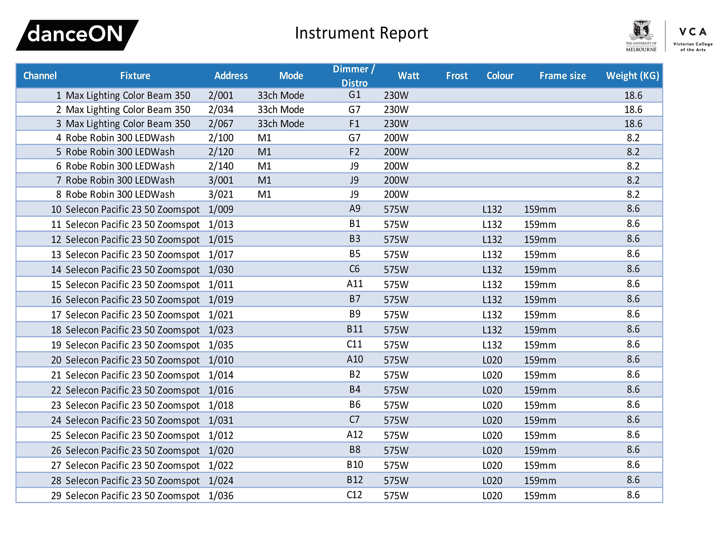728x560 pixels.
Task: Click dimmer cell A9 for channel 10
Action: [x=355, y=209]
